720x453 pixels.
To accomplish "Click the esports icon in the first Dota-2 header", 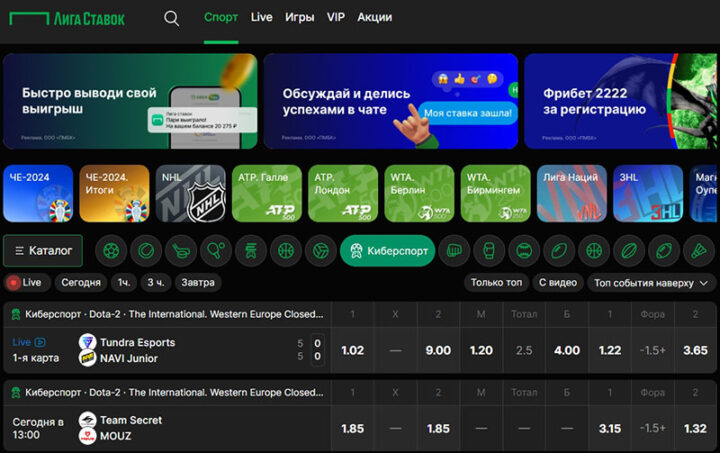I will click(16, 314).
